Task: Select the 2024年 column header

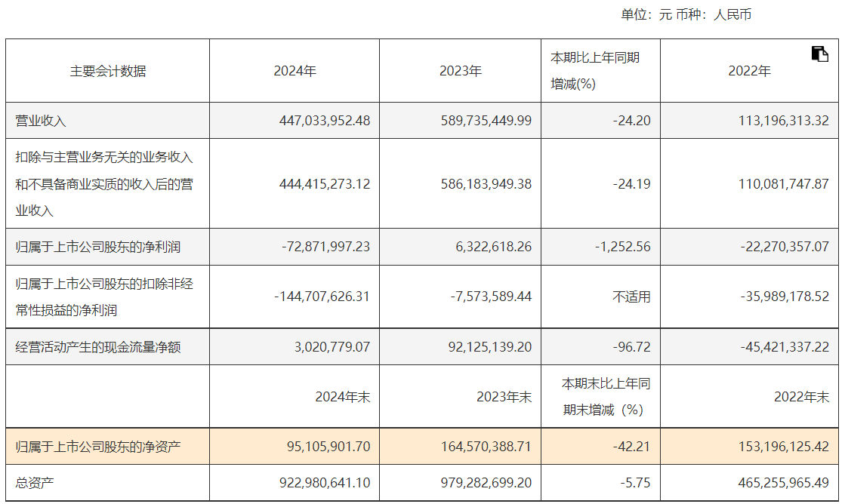Action: coord(295,72)
